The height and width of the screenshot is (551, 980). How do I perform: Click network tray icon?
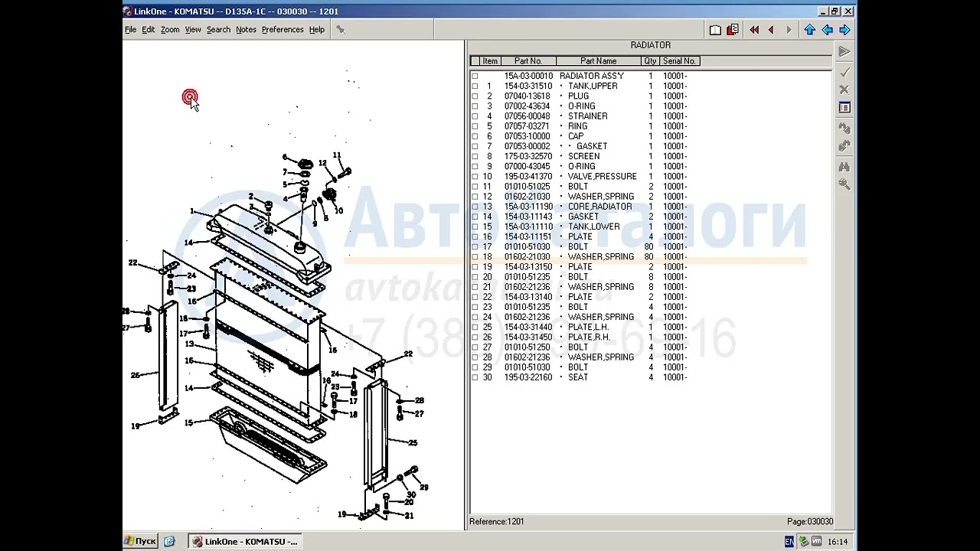pos(803,542)
